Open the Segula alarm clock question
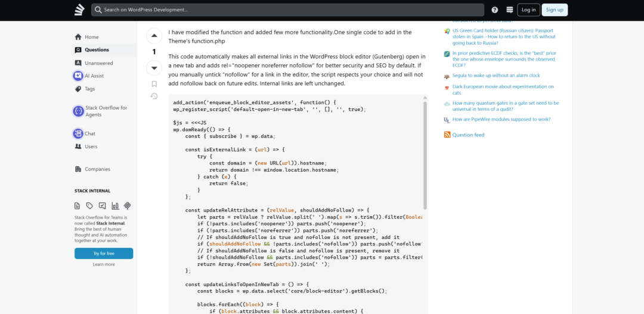644x314 pixels. [496, 76]
